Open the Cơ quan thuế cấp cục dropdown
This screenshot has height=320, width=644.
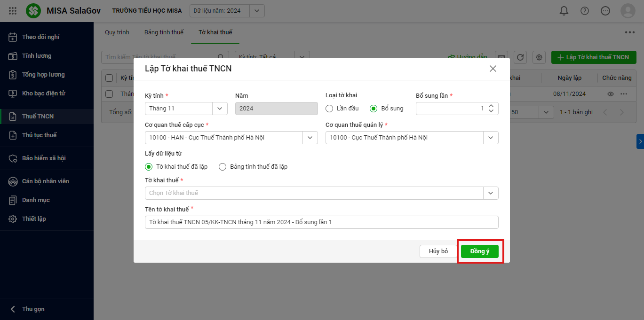[x=310, y=138]
